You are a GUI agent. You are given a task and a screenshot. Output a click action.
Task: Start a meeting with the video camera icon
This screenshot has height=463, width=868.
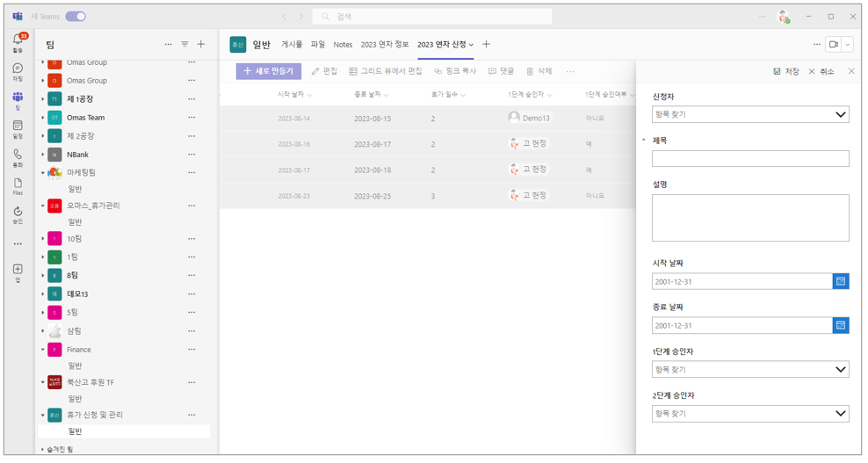pos(833,44)
